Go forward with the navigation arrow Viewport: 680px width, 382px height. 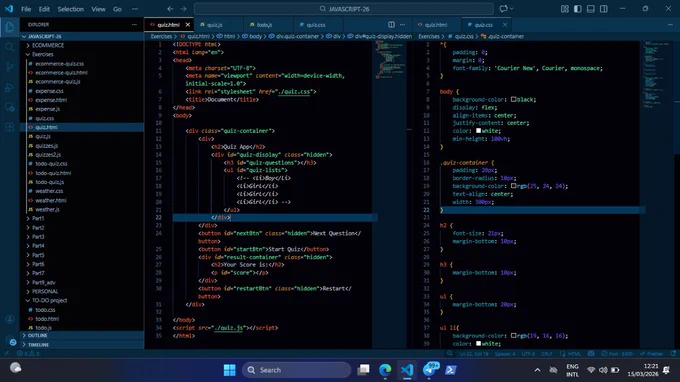183,9
